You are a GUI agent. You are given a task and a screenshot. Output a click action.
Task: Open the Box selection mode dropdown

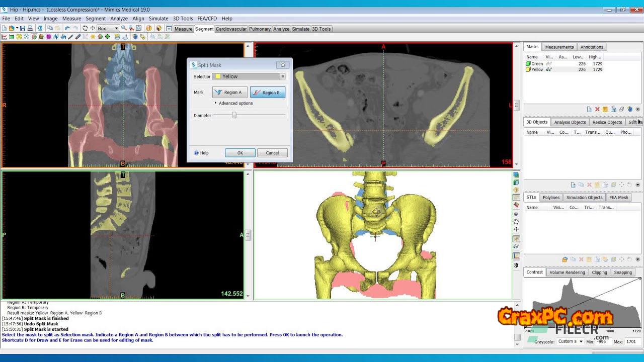click(116, 29)
